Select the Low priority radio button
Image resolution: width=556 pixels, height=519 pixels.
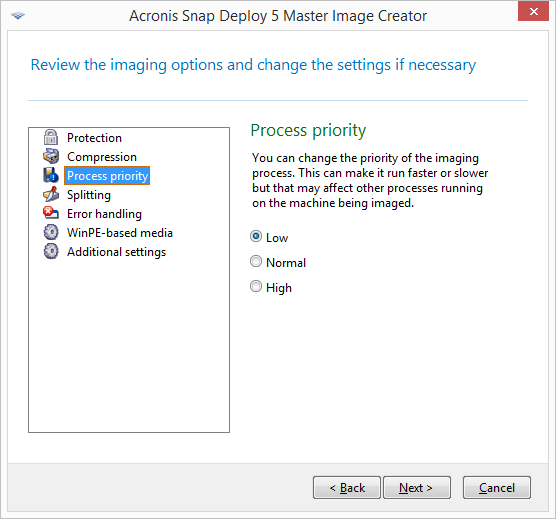pyautogui.click(x=256, y=236)
